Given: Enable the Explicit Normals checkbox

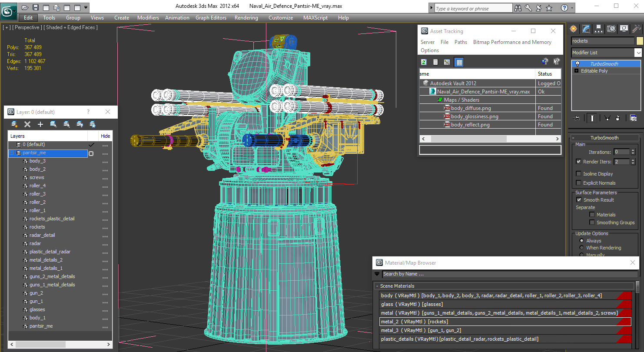Looking at the screenshot, I should point(578,183).
